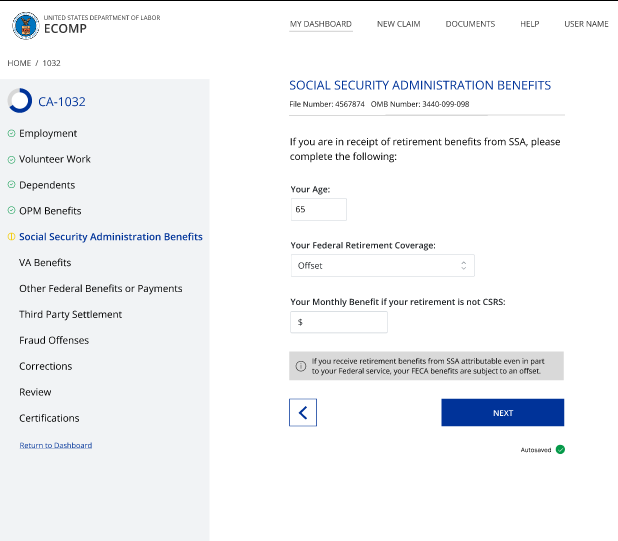Image resolution: width=618 pixels, height=541 pixels.
Task: Select VA Benefits in the sidebar
Action: [x=45, y=263]
